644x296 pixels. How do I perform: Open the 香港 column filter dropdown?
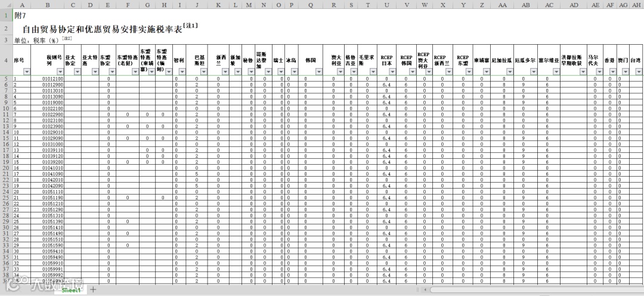[x=613, y=72]
